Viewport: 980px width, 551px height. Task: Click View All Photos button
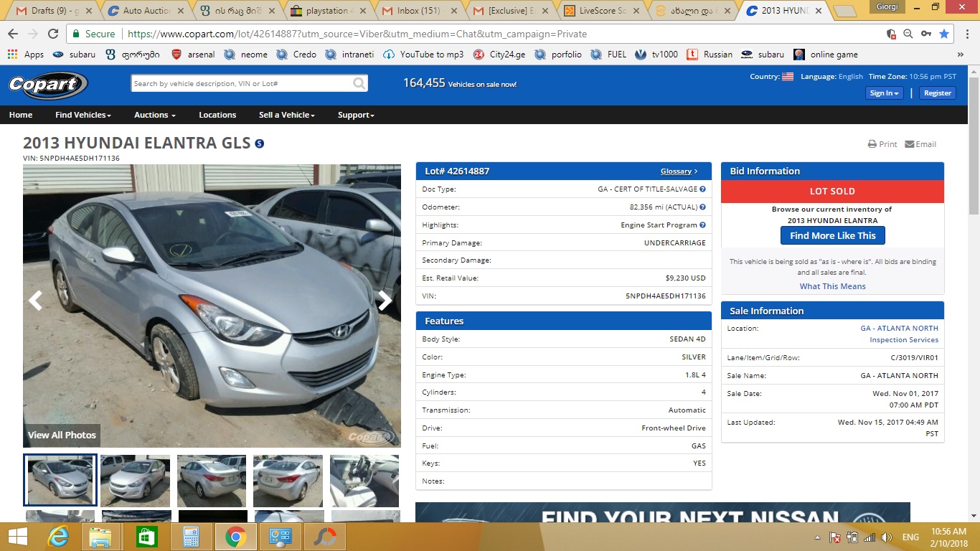(x=62, y=435)
